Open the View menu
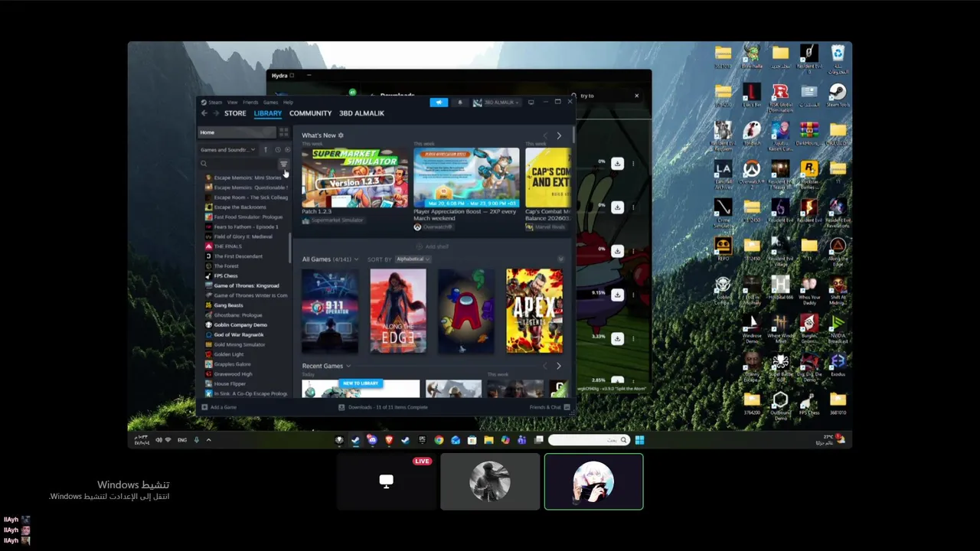Screen dimensions: 980x551 click(x=232, y=103)
